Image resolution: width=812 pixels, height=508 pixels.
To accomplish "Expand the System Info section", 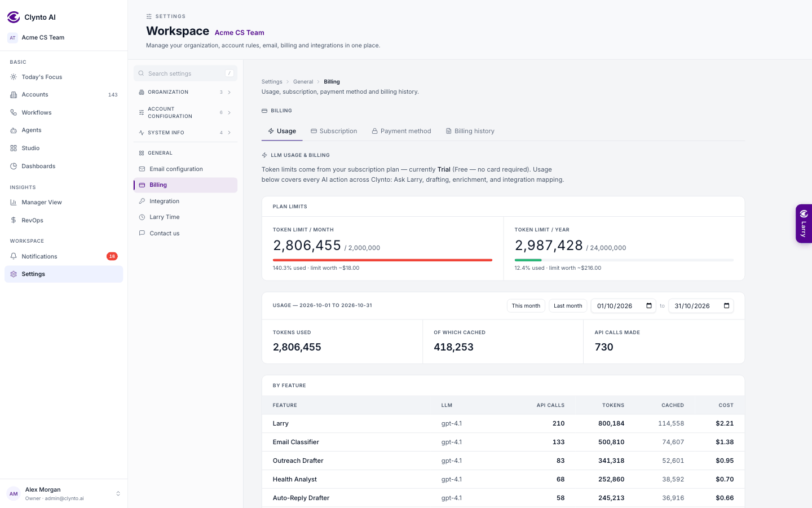I will 186,133.
